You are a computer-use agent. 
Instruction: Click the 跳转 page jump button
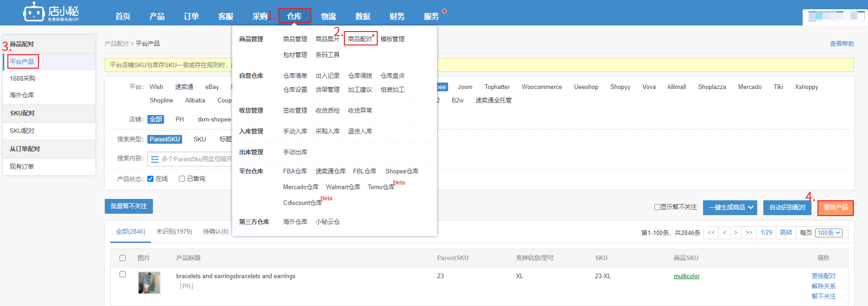[786, 233]
